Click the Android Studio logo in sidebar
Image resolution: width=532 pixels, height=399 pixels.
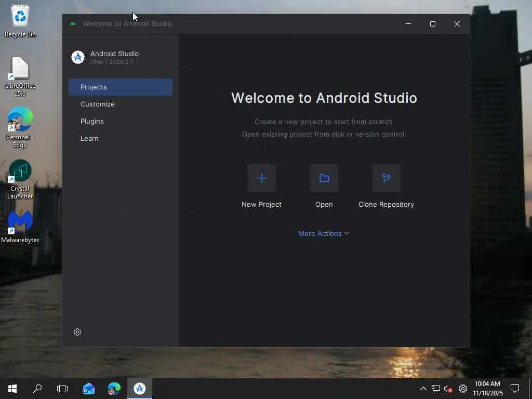[78, 57]
